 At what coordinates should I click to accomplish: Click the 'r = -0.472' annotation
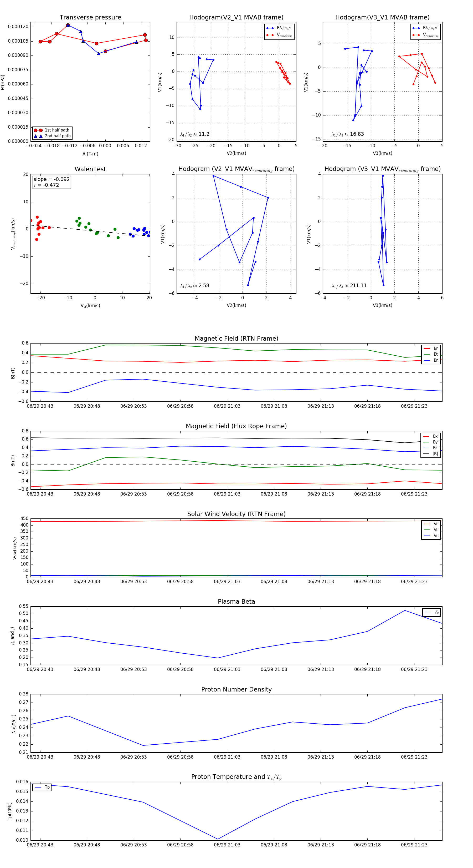click(x=47, y=185)
